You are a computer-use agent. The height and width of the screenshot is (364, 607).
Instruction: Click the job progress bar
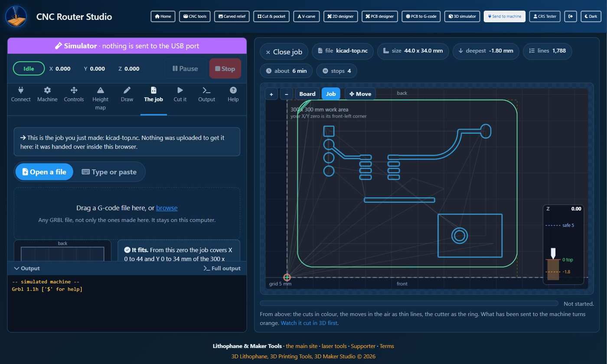pos(409,303)
